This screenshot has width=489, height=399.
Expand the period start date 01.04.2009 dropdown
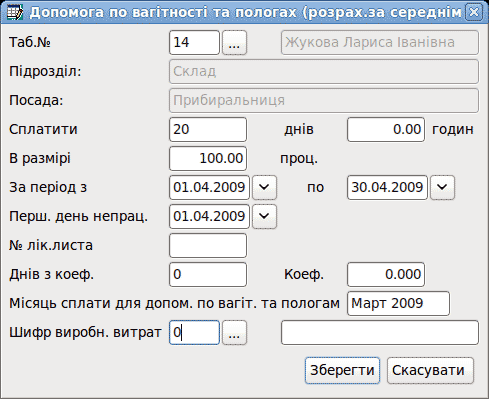(264, 187)
